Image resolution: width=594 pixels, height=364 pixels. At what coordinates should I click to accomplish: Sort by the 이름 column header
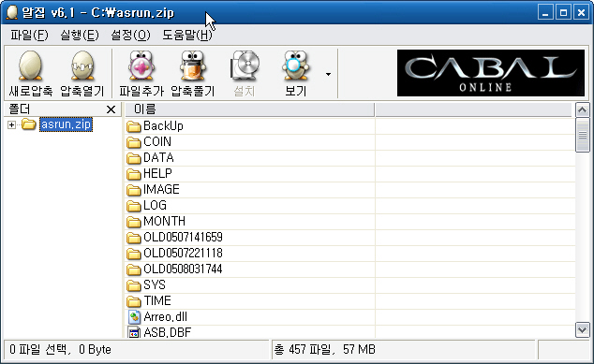tap(249, 109)
